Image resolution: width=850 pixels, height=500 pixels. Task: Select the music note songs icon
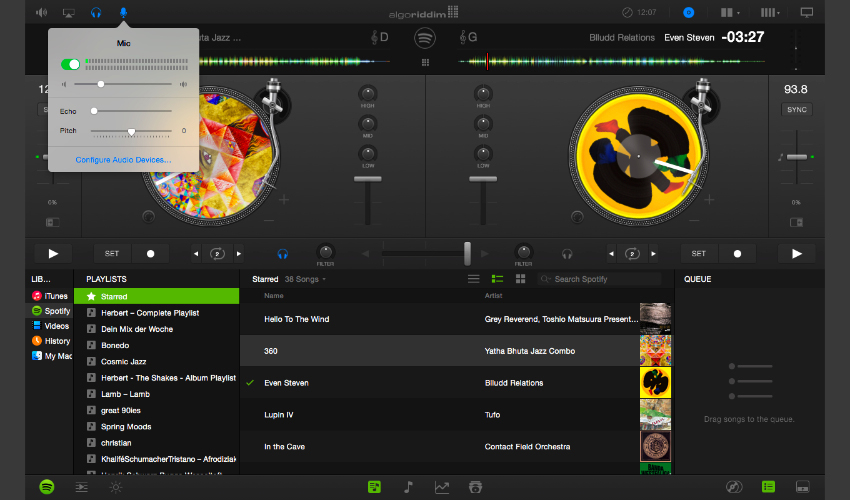pos(408,487)
